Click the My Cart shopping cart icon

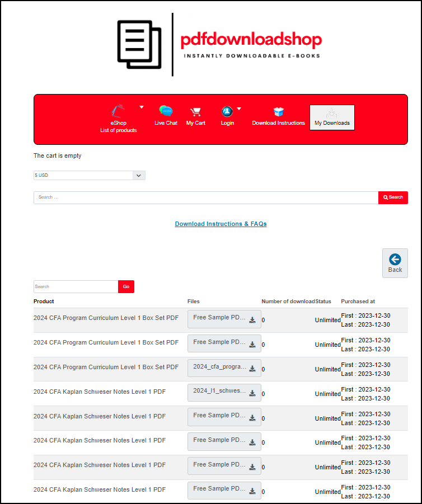pyautogui.click(x=195, y=111)
